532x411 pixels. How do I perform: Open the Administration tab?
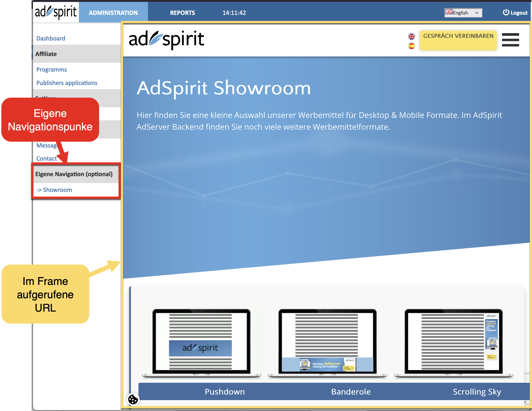coord(113,13)
